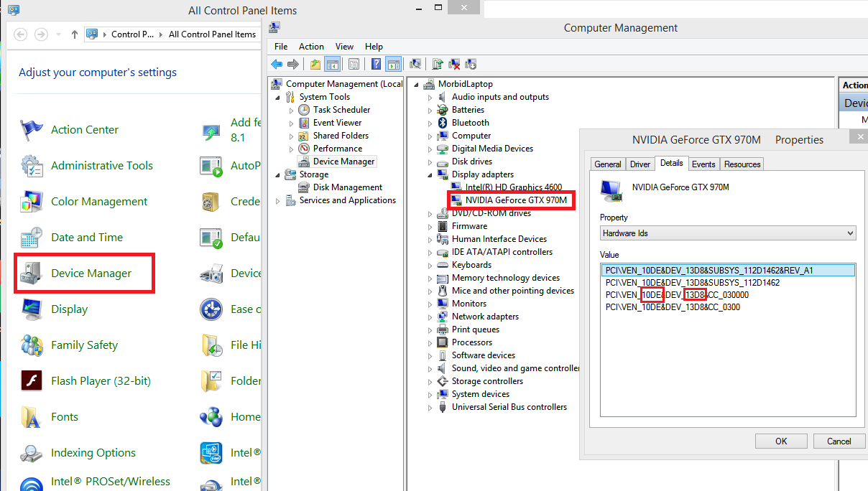
Task: Switch to the Driver tab in Properties
Action: (x=640, y=164)
